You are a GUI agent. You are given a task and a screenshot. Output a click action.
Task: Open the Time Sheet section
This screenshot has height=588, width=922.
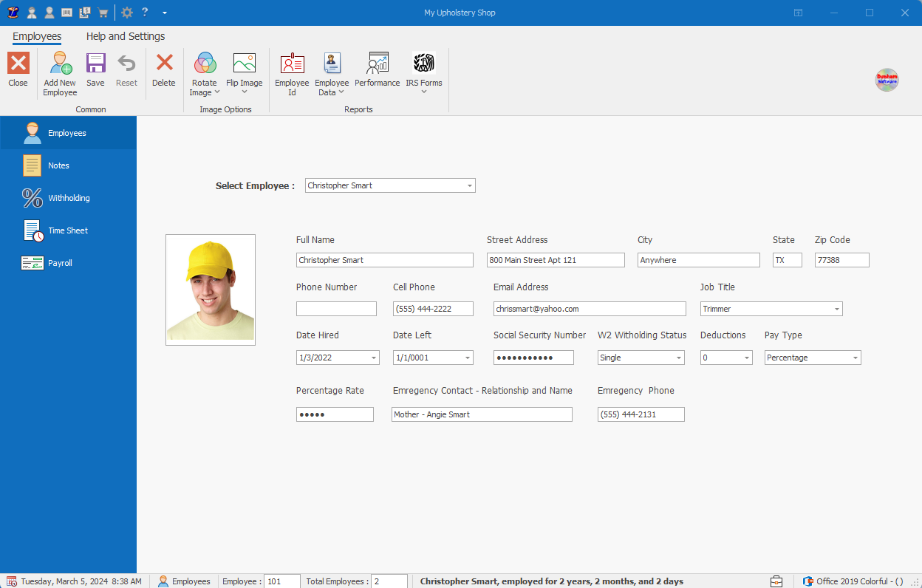[x=68, y=230]
